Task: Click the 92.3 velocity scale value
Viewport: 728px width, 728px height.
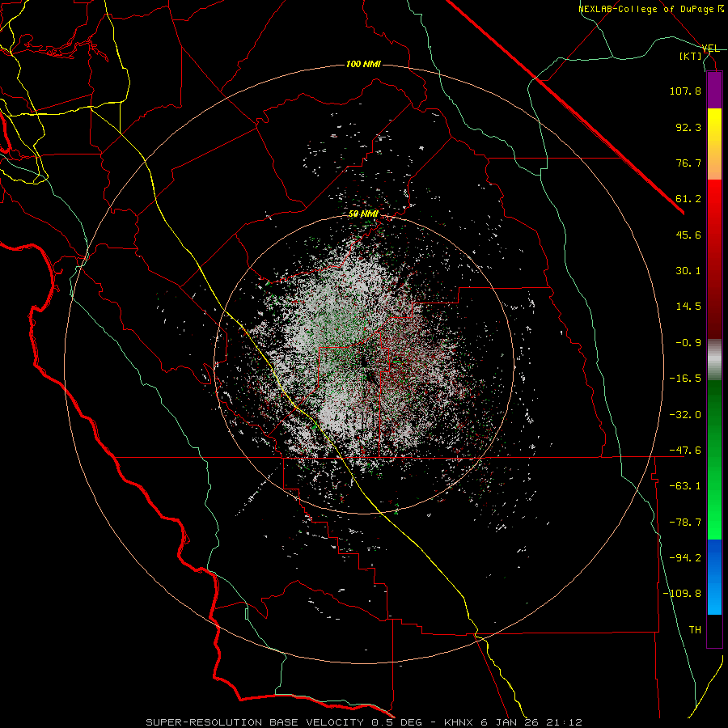Action: pos(688,127)
